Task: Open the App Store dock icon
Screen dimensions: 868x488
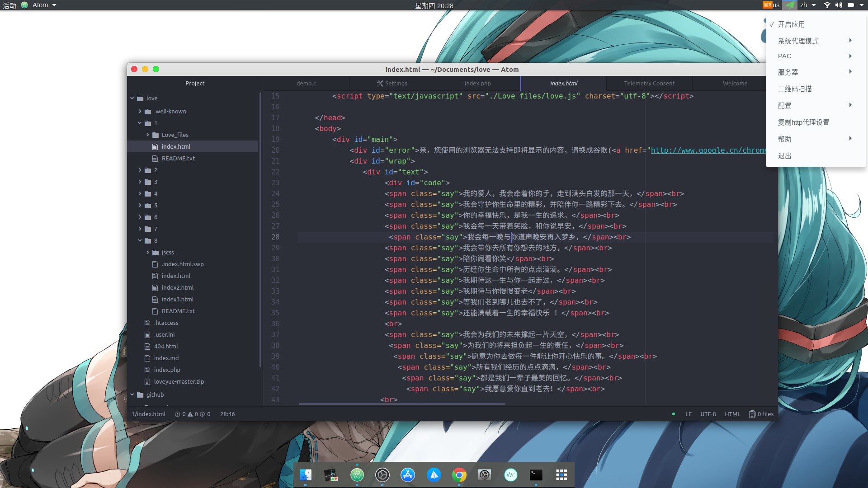Action: (x=408, y=475)
